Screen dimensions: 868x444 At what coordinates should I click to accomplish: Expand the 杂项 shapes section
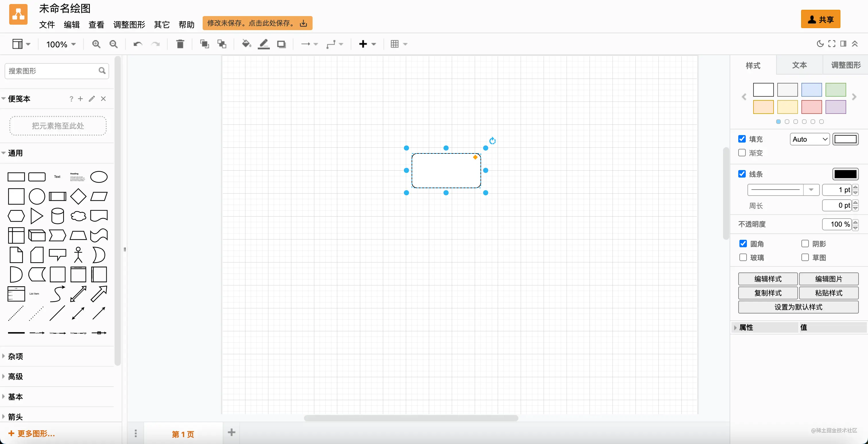click(15, 357)
